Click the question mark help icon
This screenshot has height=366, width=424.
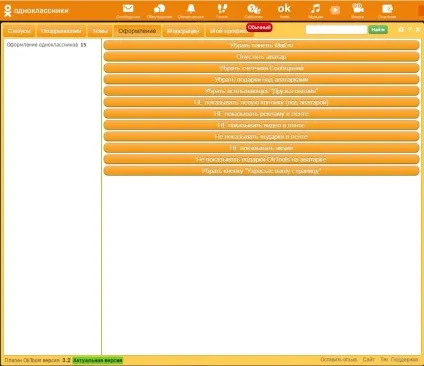410,30
